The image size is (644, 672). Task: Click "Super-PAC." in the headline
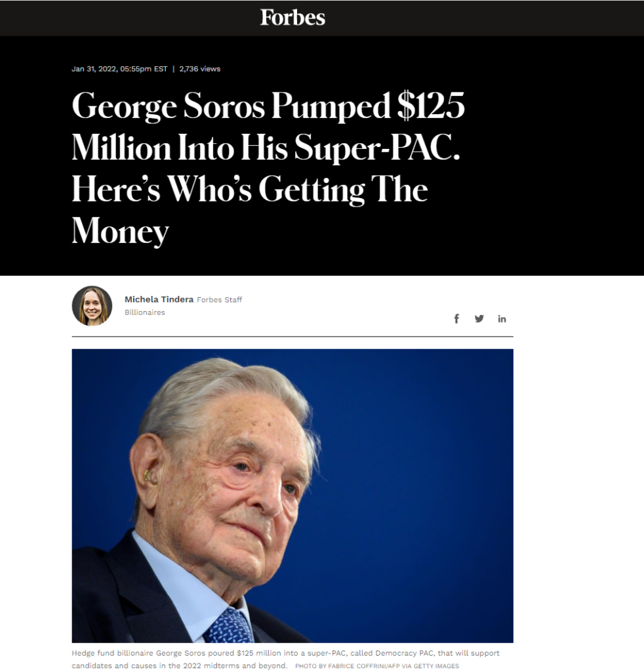tap(377, 148)
